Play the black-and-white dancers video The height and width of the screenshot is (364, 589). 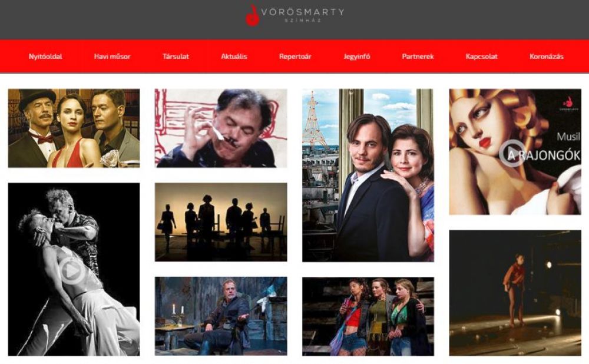(x=72, y=271)
